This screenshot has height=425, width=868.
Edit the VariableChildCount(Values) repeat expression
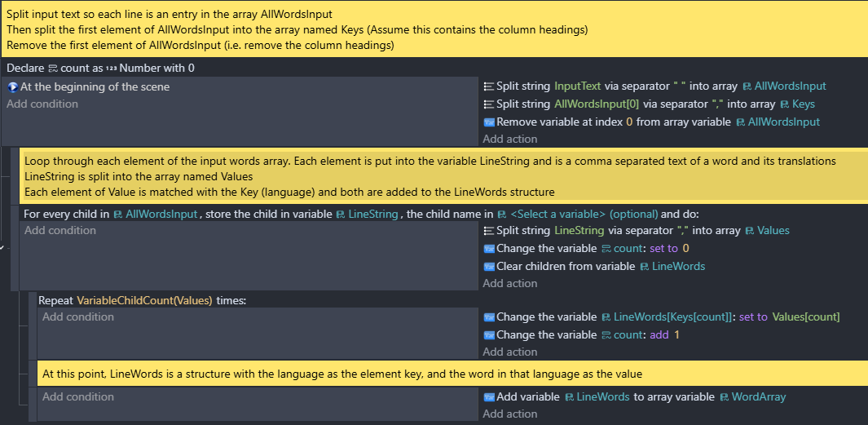[144, 300]
